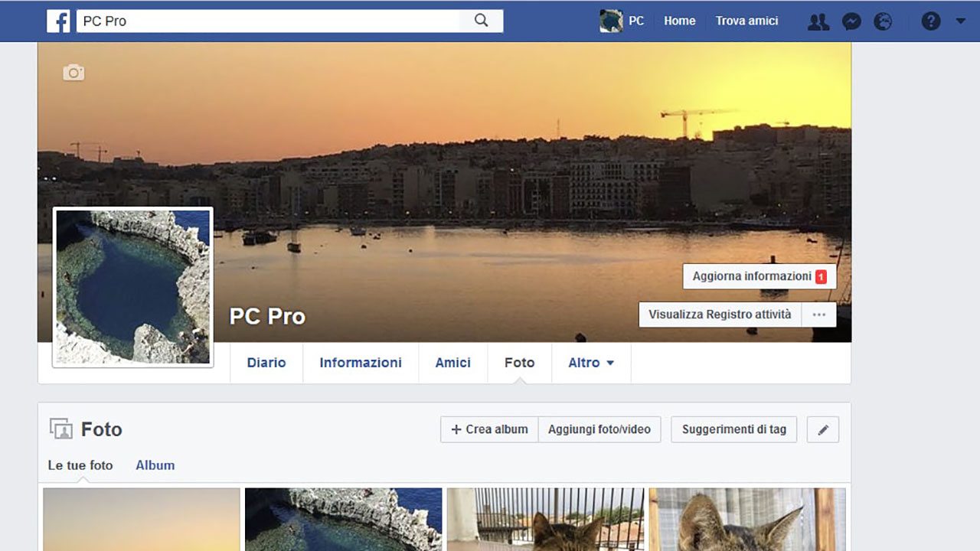
Task: Open the Messenger messages icon
Action: click(x=851, y=21)
